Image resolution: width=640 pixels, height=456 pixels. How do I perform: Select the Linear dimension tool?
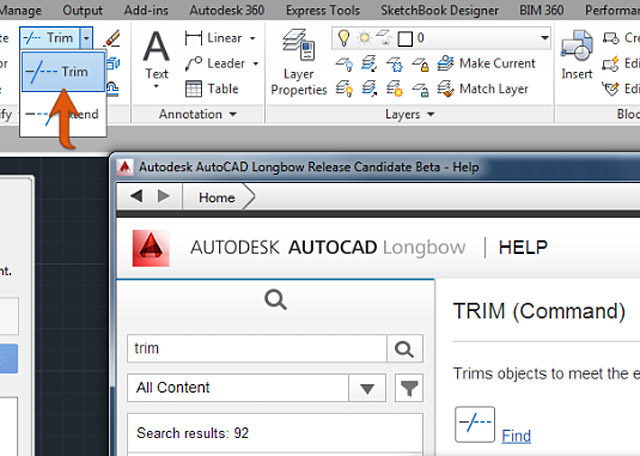pos(213,38)
